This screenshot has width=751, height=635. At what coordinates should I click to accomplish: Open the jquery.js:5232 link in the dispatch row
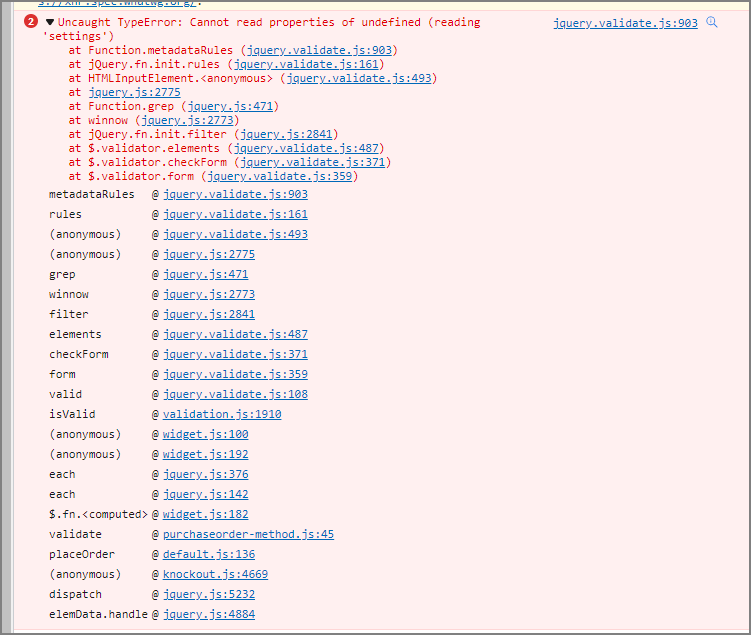pos(209,594)
